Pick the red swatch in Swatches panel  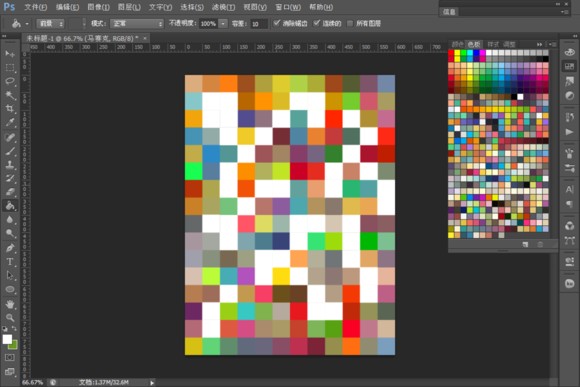pos(451,53)
